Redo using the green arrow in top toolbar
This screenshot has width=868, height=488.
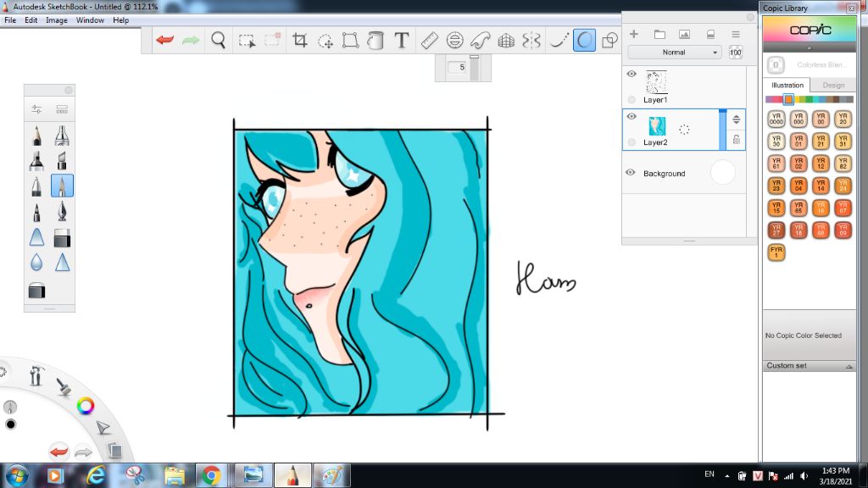191,41
